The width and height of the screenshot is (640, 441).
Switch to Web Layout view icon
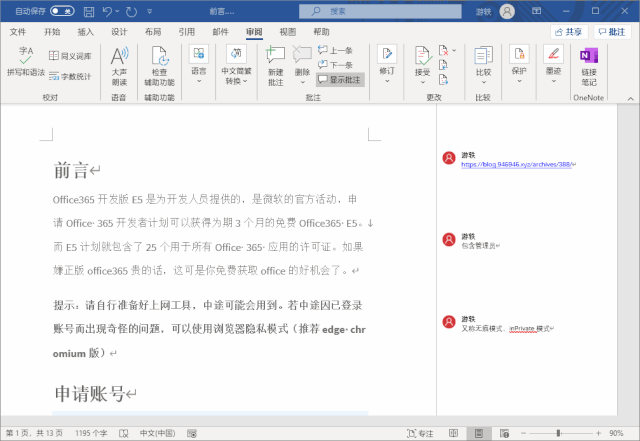point(504,433)
